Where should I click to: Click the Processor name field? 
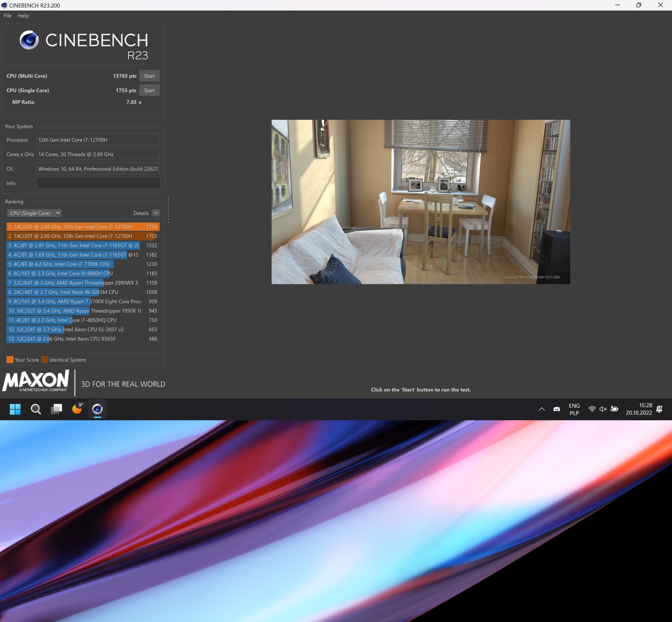tap(98, 140)
